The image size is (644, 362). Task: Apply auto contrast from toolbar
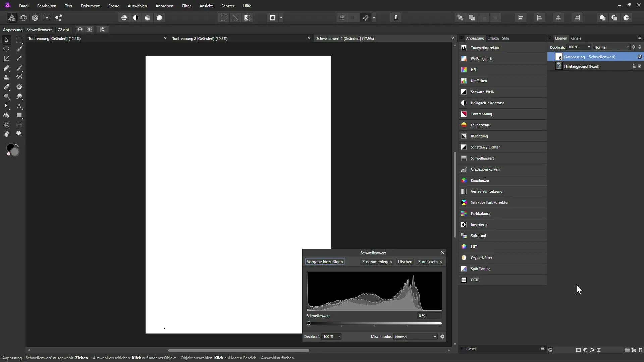click(x=136, y=18)
